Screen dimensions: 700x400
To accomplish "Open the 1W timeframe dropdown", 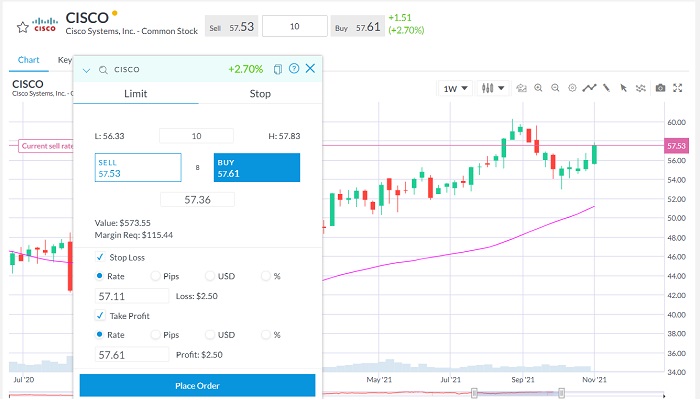I will (455, 88).
